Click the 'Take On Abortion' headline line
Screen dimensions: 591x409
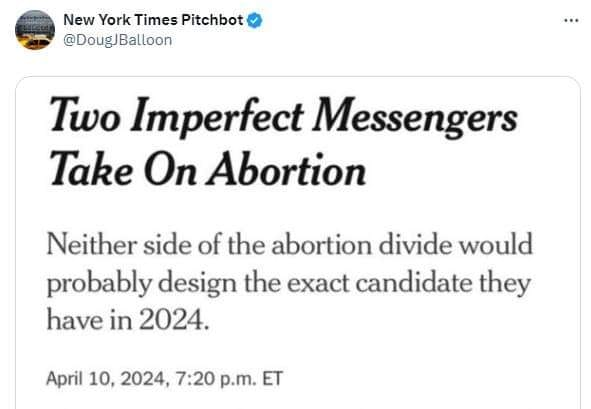[x=208, y=169]
